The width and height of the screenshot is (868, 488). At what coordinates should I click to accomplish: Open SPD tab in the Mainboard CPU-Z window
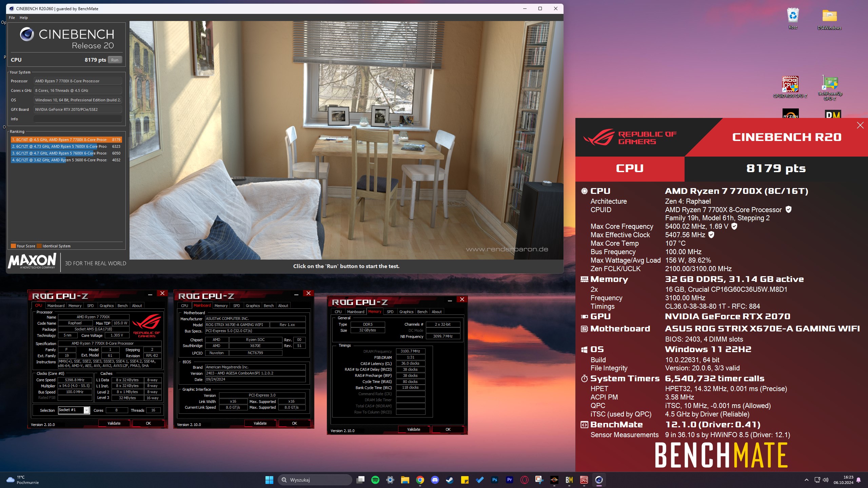237,306
